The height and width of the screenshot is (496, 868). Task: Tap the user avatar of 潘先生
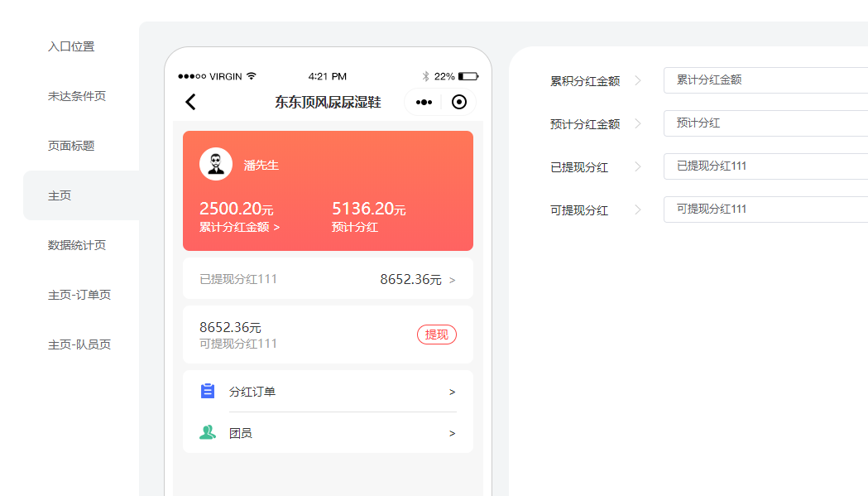pos(216,164)
